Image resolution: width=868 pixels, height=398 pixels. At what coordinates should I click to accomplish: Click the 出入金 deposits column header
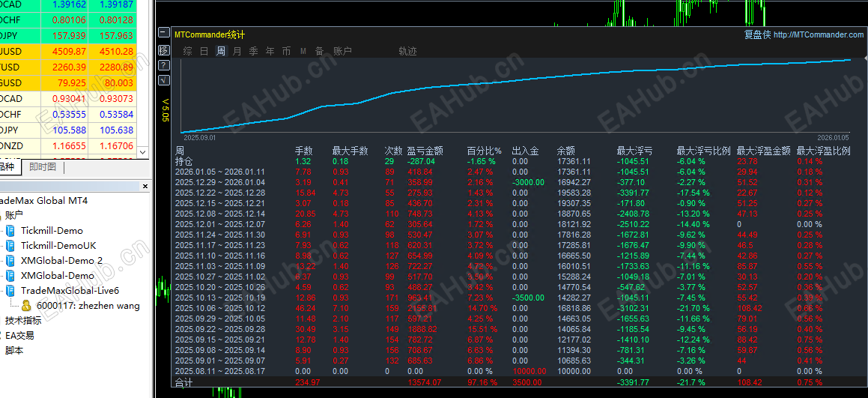click(525, 150)
